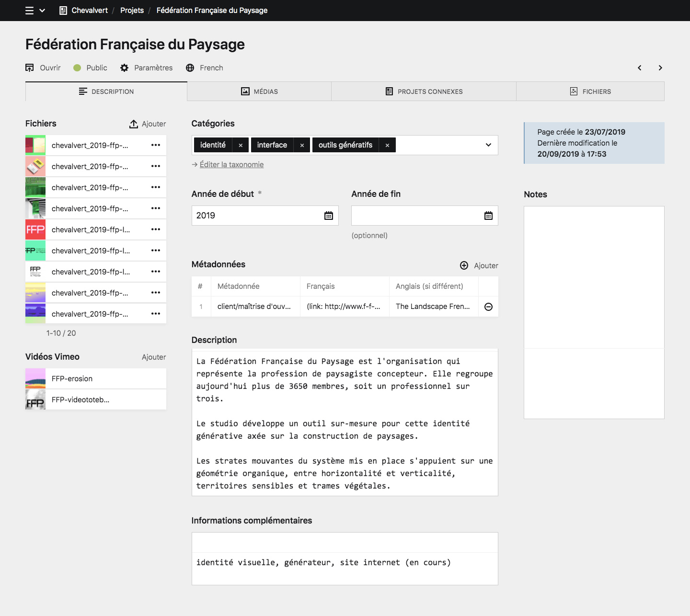The image size is (690, 616).
Task: Expand options for chevalvert_2019-ffp file via ellipsis
Action: tap(155, 145)
